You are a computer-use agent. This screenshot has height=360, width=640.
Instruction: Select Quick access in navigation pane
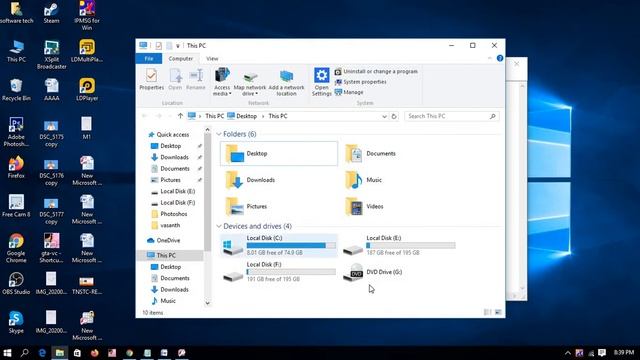click(x=173, y=135)
